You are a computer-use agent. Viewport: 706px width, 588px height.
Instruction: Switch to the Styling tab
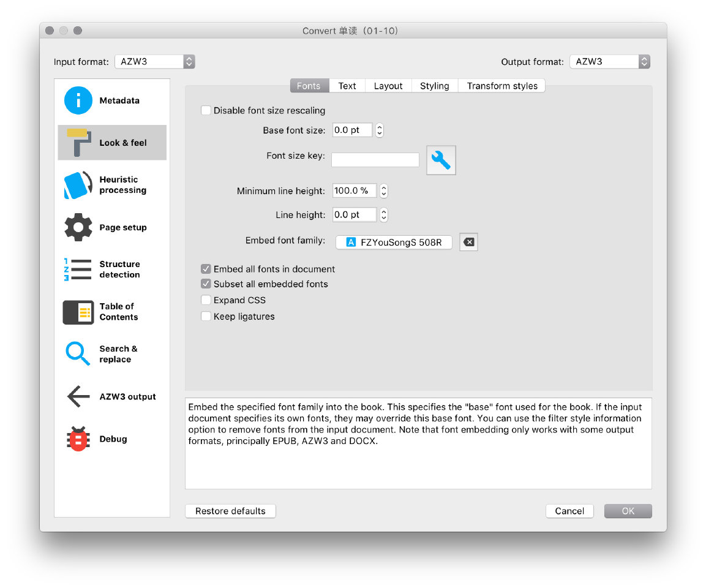(434, 86)
